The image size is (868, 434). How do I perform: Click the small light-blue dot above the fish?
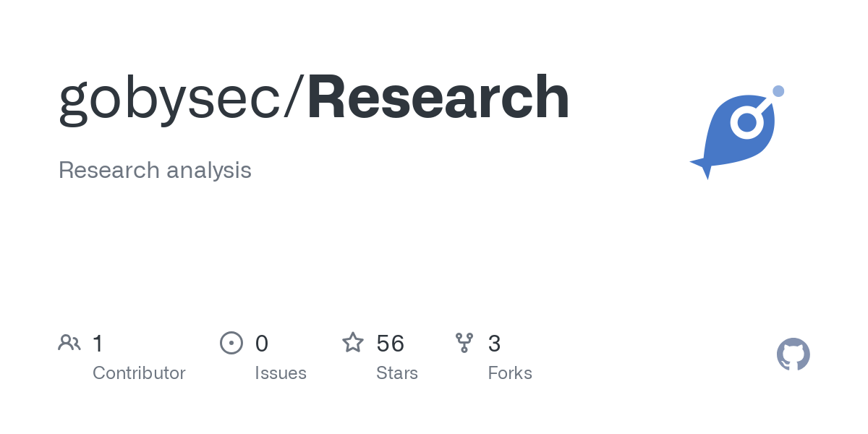(x=778, y=91)
